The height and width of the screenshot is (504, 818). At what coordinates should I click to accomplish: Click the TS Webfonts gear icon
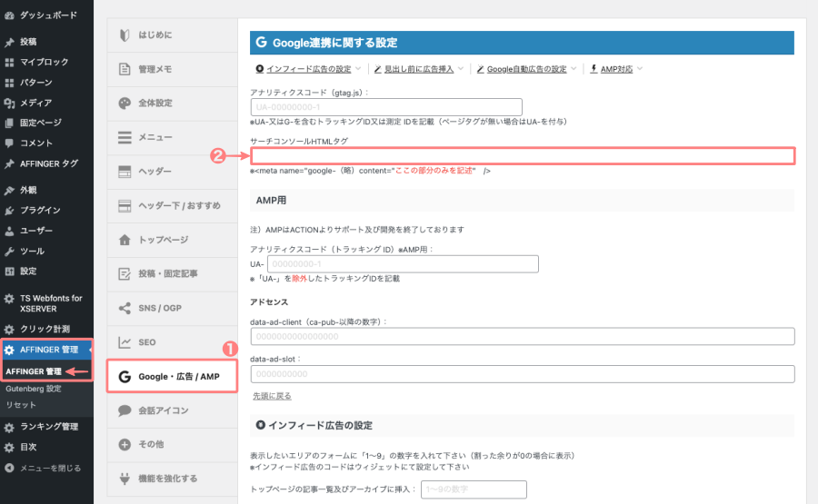point(9,299)
